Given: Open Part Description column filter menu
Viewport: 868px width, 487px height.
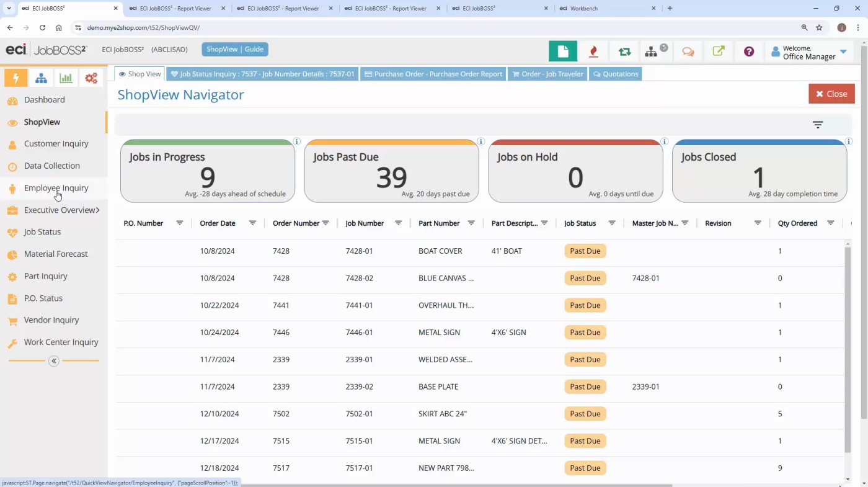Looking at the screenshot, I should 544,223.
